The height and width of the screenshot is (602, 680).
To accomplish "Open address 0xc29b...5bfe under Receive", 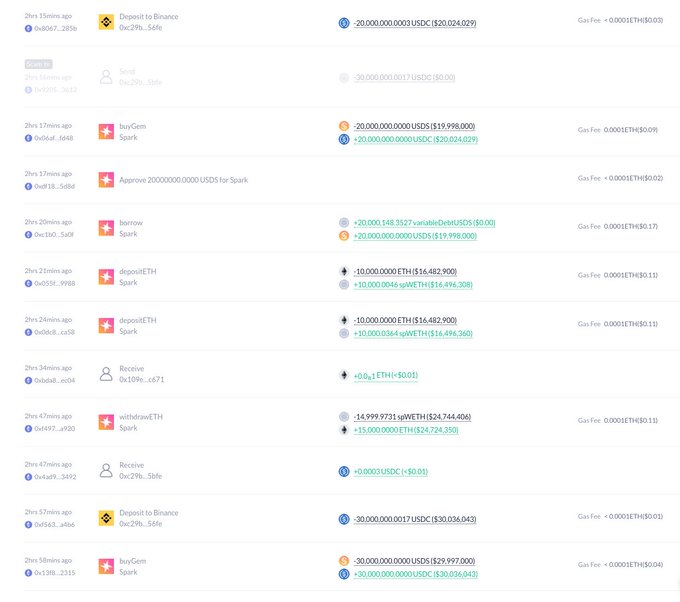I will tap(141, 476).
